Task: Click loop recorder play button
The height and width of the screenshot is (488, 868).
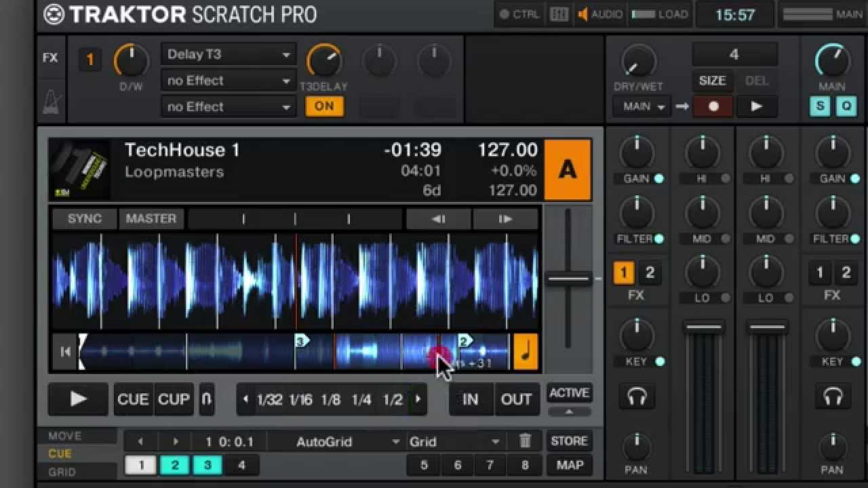Action: [x=756, y=106]
